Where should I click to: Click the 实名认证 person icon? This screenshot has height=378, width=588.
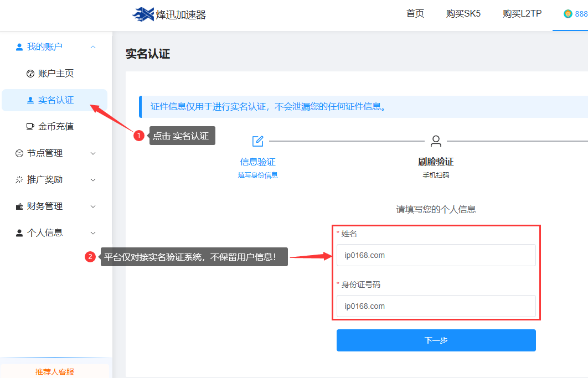(x=31, y=100)
